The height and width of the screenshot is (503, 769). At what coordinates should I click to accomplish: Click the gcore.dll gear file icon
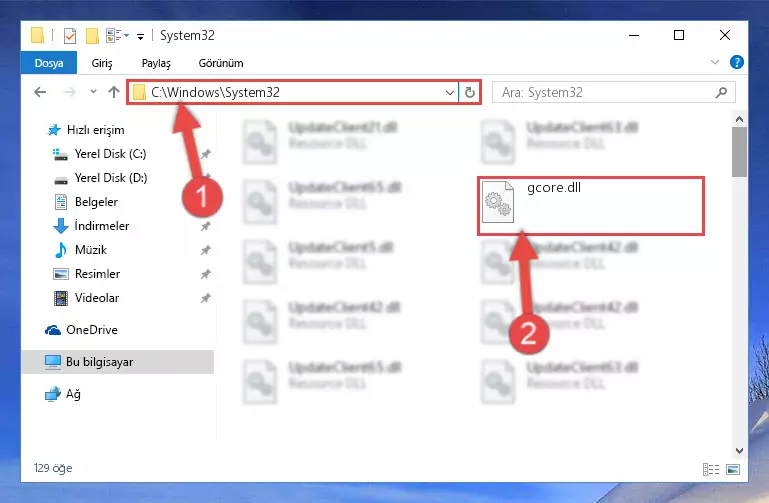coord(498,201)
